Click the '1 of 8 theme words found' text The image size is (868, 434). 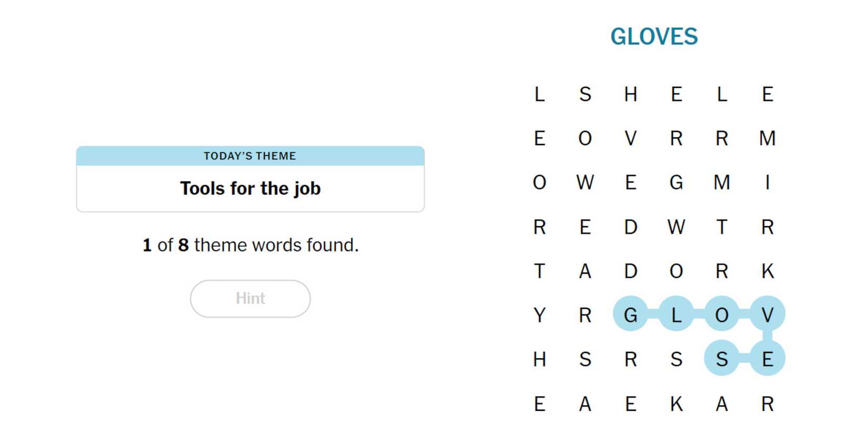250,245
